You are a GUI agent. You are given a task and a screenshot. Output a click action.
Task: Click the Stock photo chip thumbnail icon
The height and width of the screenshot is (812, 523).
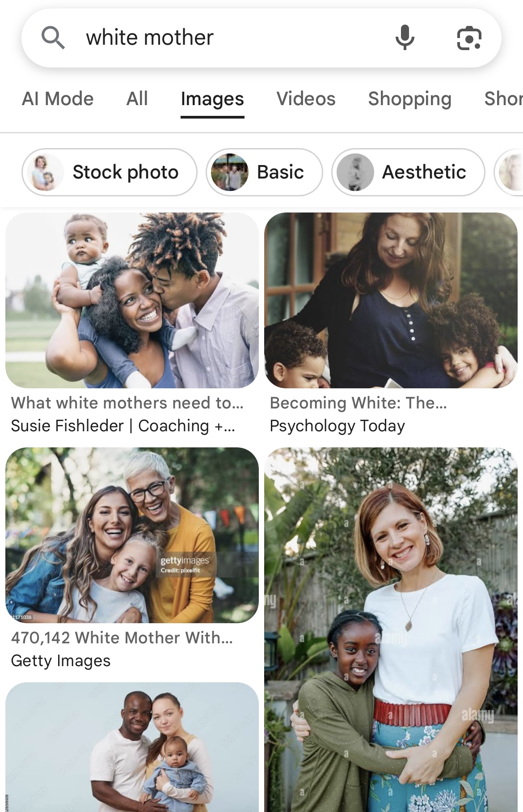45,172
